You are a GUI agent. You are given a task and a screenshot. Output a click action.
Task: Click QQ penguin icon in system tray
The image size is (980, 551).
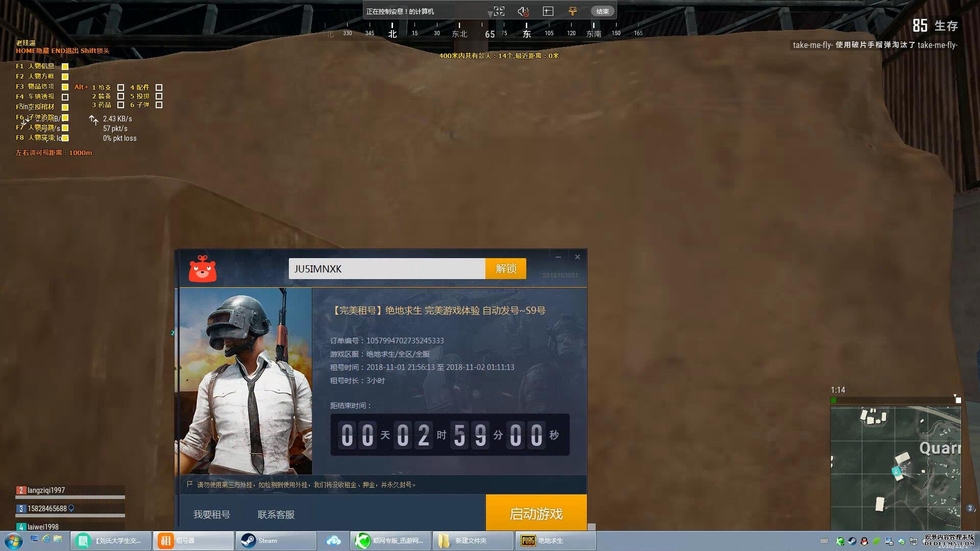click(864, 541)
